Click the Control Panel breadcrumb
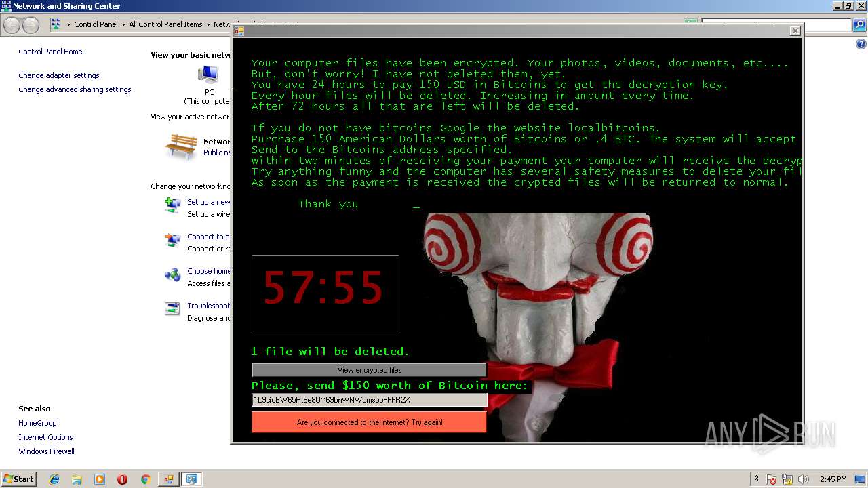 96,24
